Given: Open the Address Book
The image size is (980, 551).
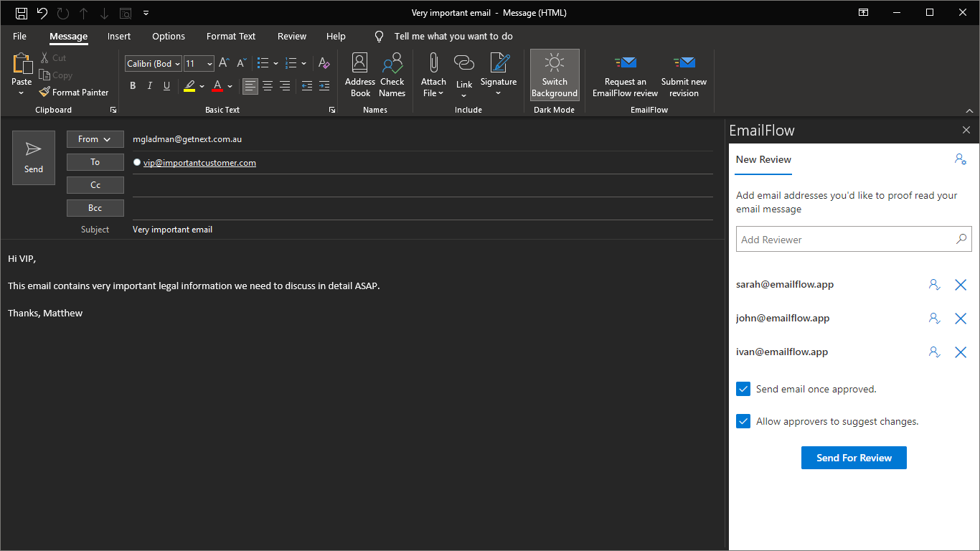Looking at the screenshot, I should (x=360, y=75).
